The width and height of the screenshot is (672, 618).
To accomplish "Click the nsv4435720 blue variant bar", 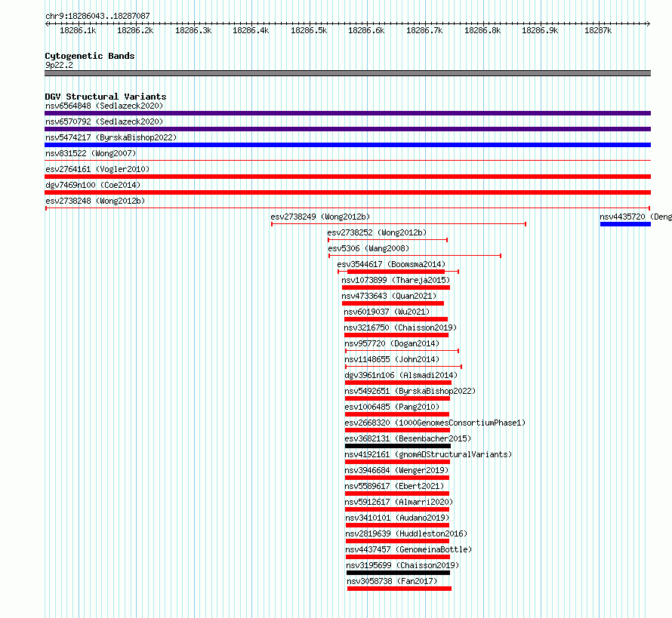I will click(625, 224).
